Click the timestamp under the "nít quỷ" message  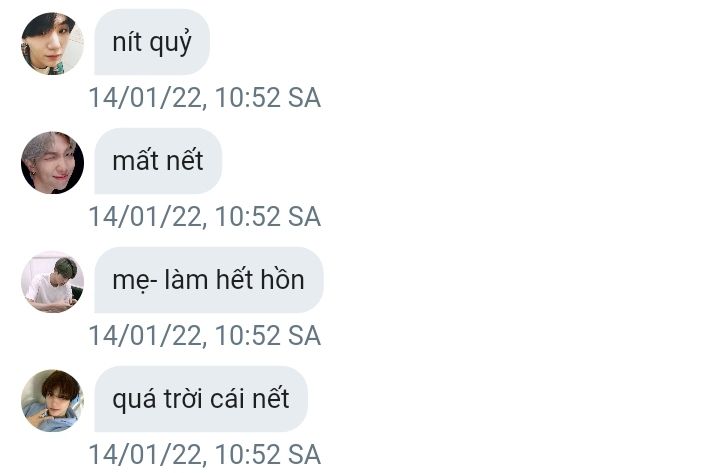coord(204,98)
